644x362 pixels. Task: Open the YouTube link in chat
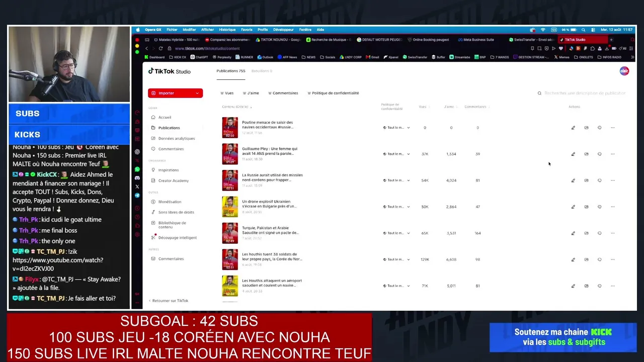57,264
